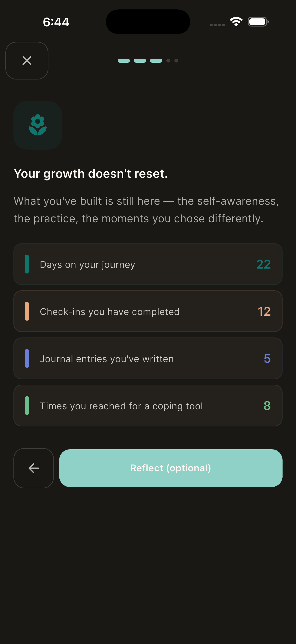Select the Check-ins you have completed card

(148, 311)
